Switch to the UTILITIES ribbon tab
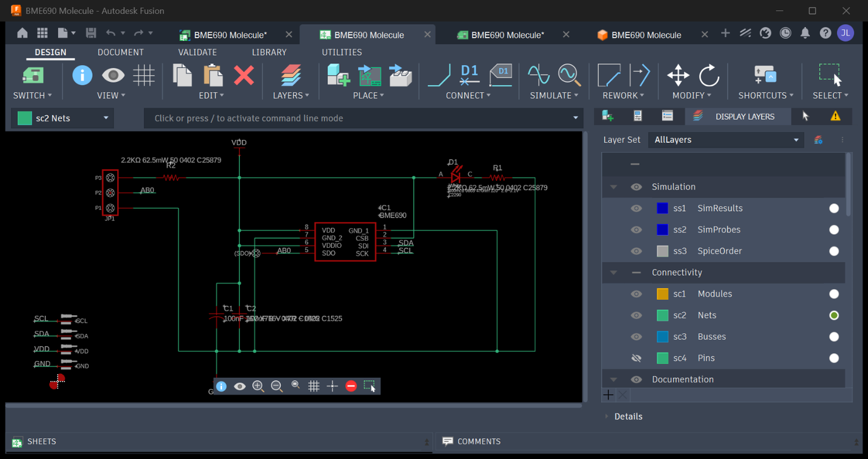This screenshot has width=868, height=459. [x=342, y=52]
